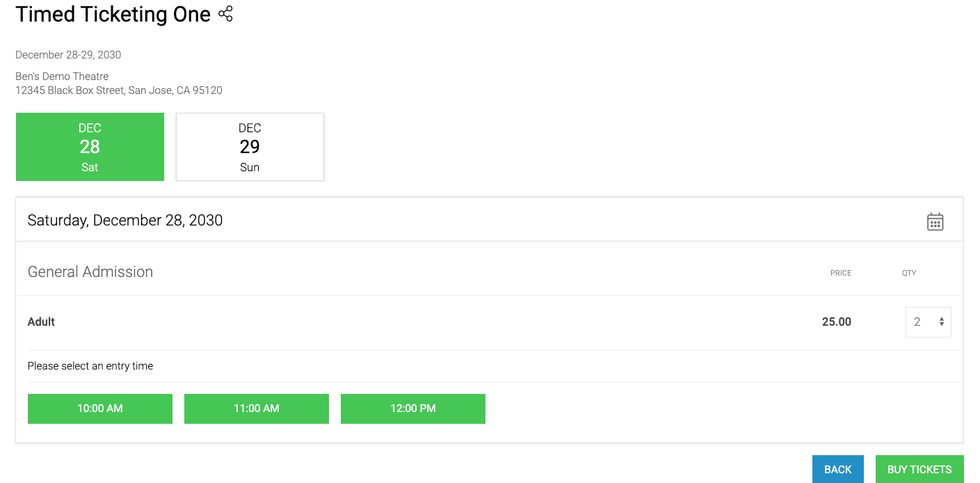Click the Saturday, December 28, 2030 header
980x483 pixels.
pos(125,221)
